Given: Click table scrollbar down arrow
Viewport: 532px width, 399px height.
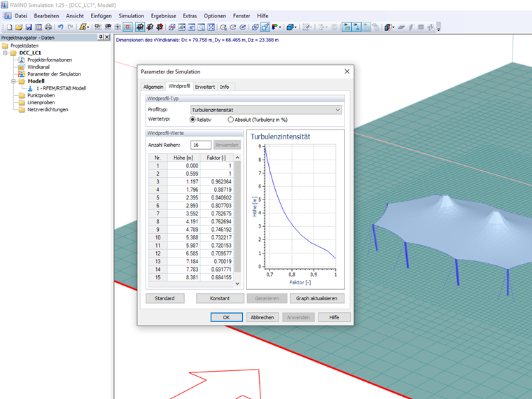Looking at the screenshot, I should pyautogui.click(x=237, y=283).
